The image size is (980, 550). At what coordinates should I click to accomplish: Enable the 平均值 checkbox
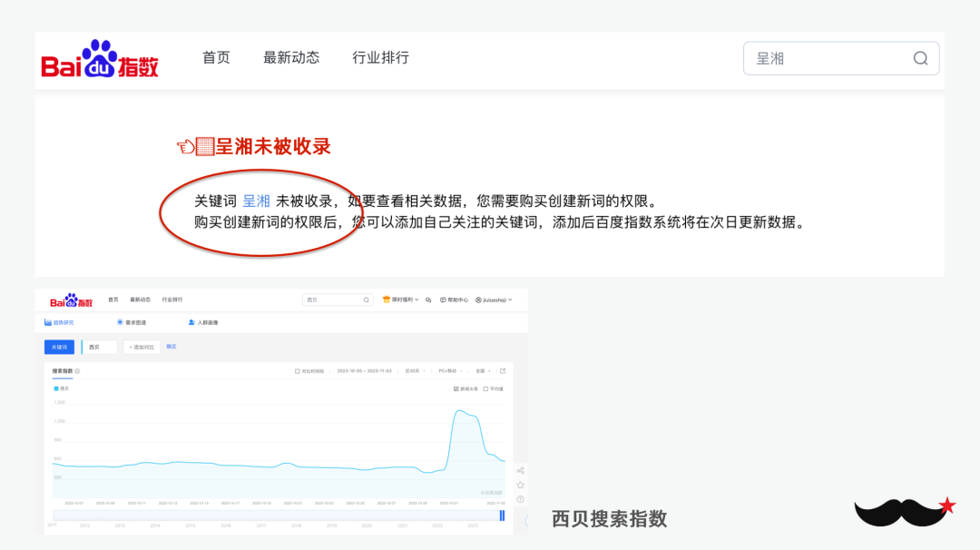pos(485,388)
